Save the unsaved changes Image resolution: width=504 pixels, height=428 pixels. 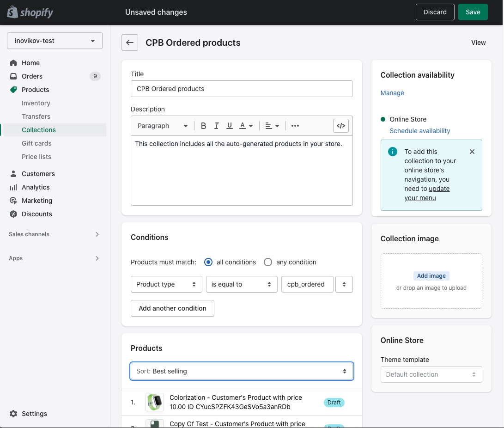coord(473,12)
